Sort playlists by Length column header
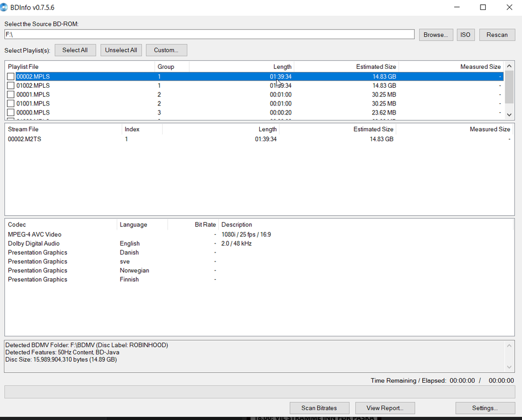 tap(241, 67)
